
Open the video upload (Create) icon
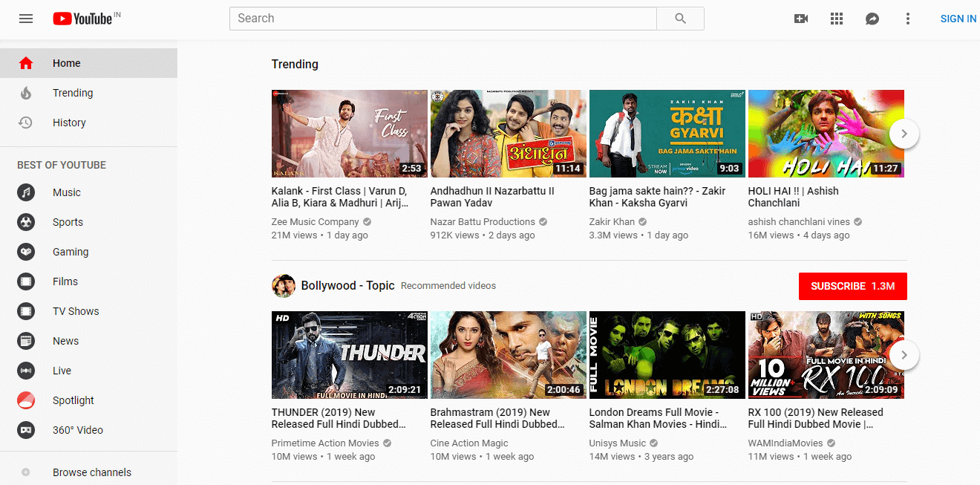click(801, 19)
